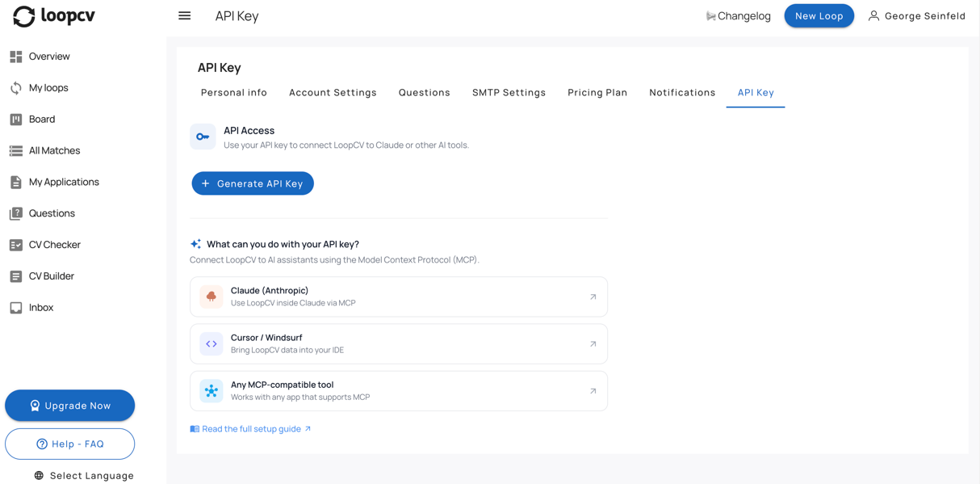980x484 pixels.
Task: Click external arrow on Cursor / Windsurf card
Action: click(593, 344)
